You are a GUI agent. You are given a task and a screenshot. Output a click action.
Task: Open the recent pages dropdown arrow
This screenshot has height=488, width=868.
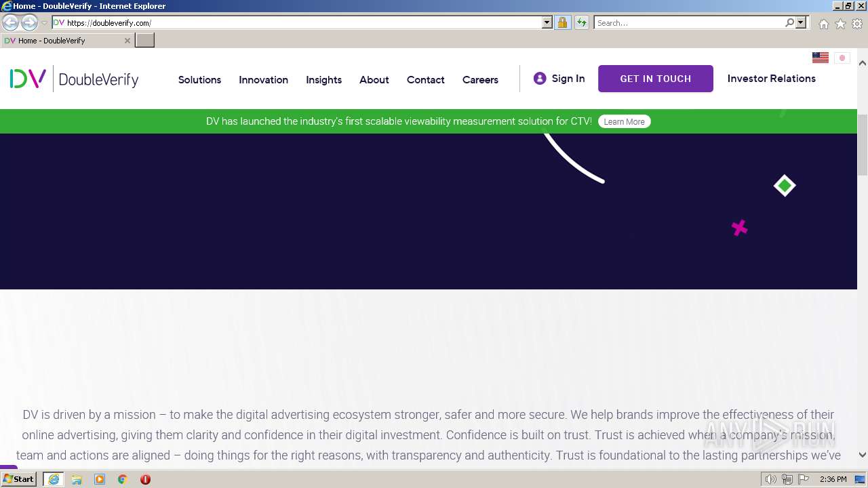pos(44,23)
